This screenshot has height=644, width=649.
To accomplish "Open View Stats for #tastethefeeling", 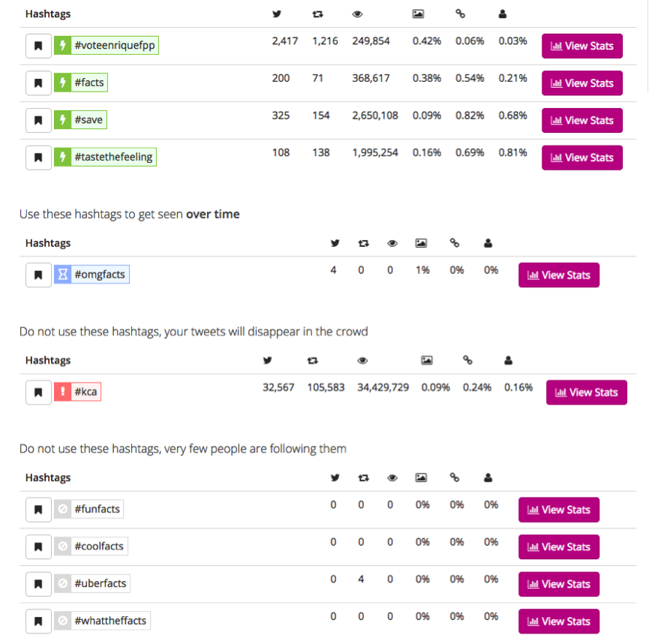I will 582,158.
